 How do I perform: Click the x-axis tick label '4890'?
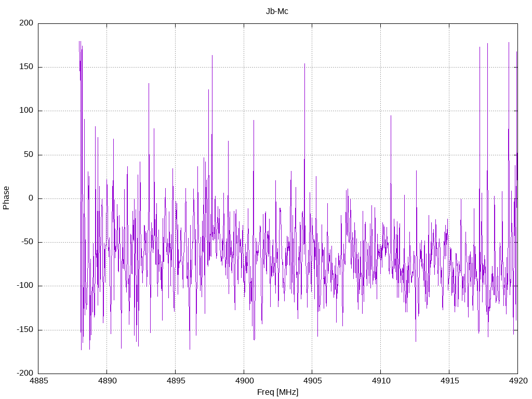[x=107, y=381]
